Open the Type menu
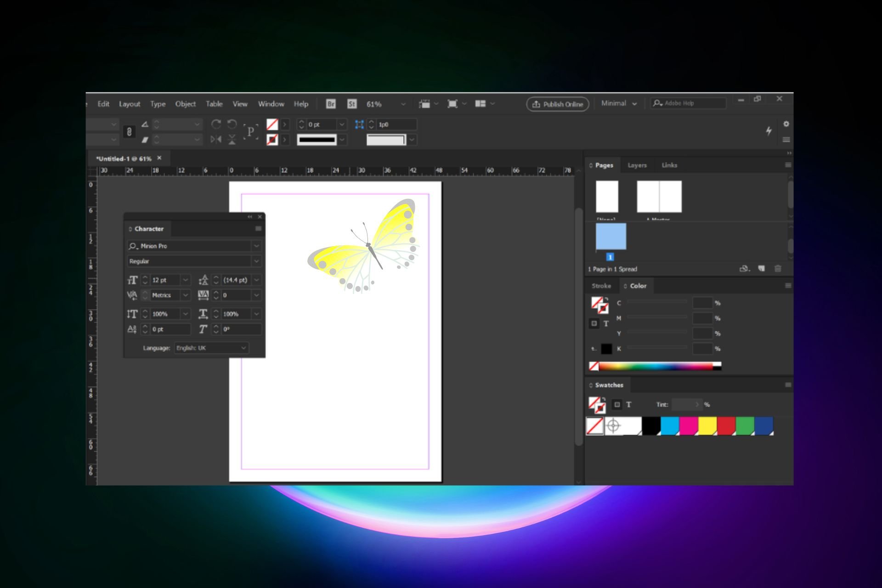Screen dimensions: 882x588 coord(158,104)
